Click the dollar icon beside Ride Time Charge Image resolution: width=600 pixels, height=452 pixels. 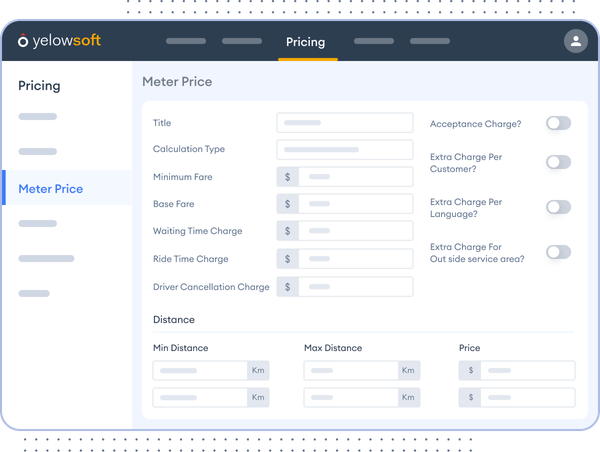pos(288,259)
